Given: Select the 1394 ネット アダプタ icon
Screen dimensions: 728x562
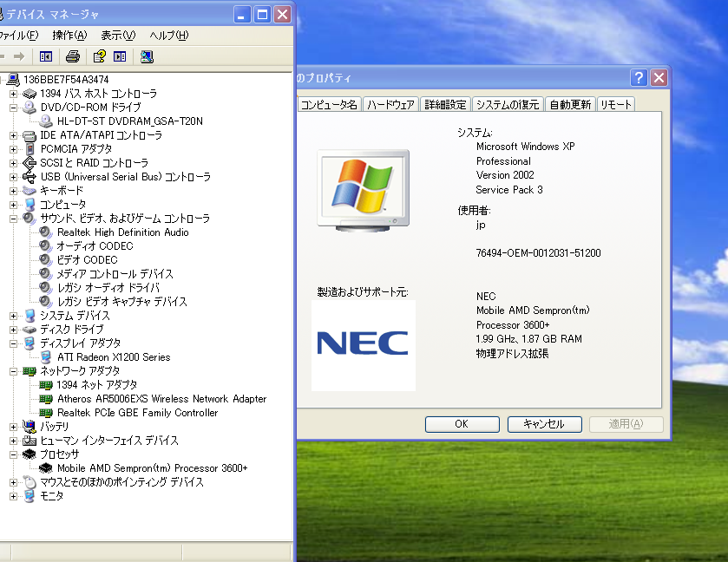Looking at the screenshot, I should click(46, 385).
